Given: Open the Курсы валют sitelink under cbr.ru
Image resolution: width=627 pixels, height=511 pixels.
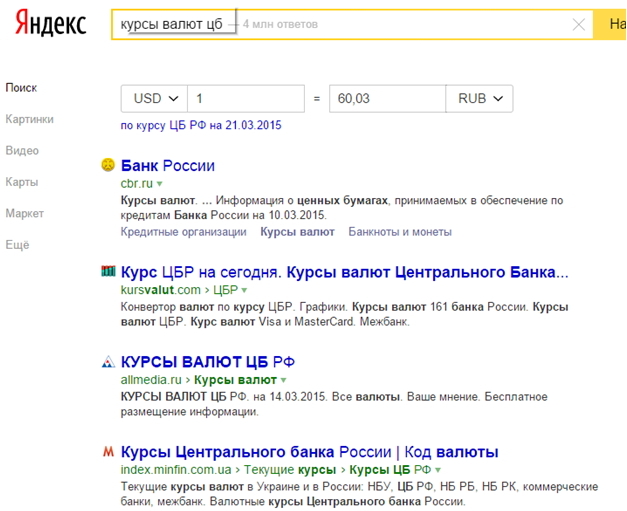Looking at the screenshot, I should point(298,232).
